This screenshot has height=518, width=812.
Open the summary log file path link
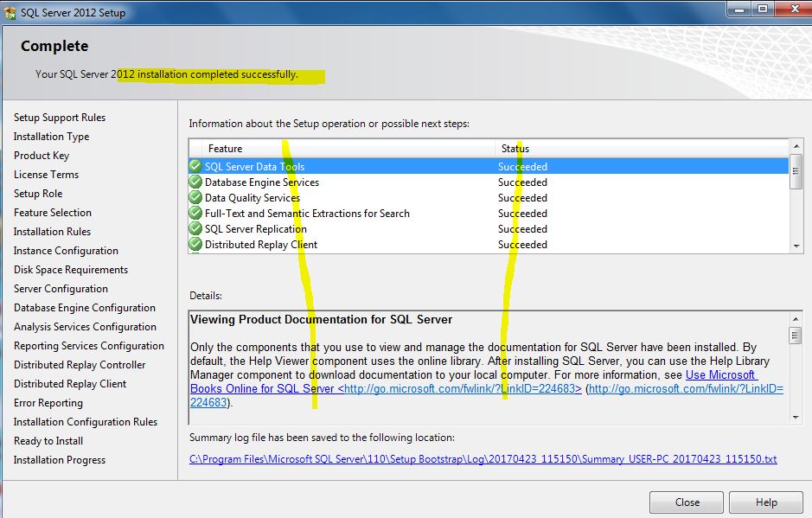[483, 459]
